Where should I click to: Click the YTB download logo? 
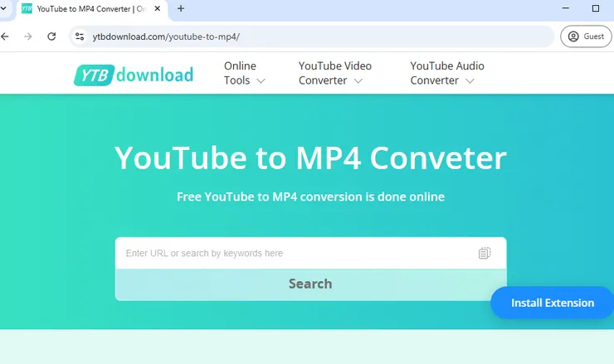click(134, 75)
